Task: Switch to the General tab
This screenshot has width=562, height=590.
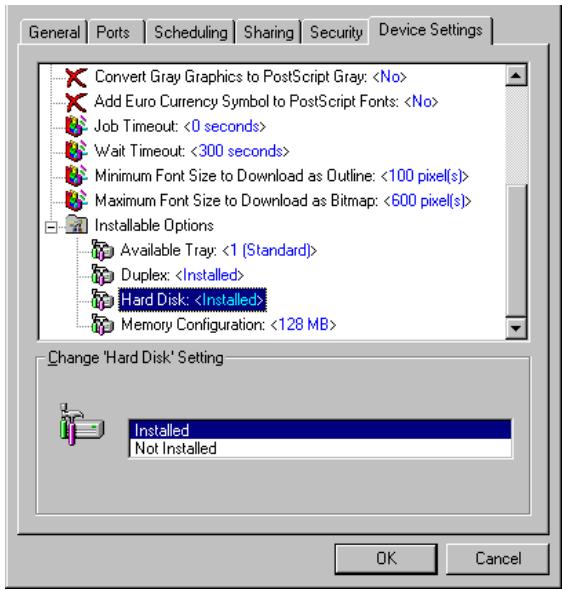Action: 54,32
